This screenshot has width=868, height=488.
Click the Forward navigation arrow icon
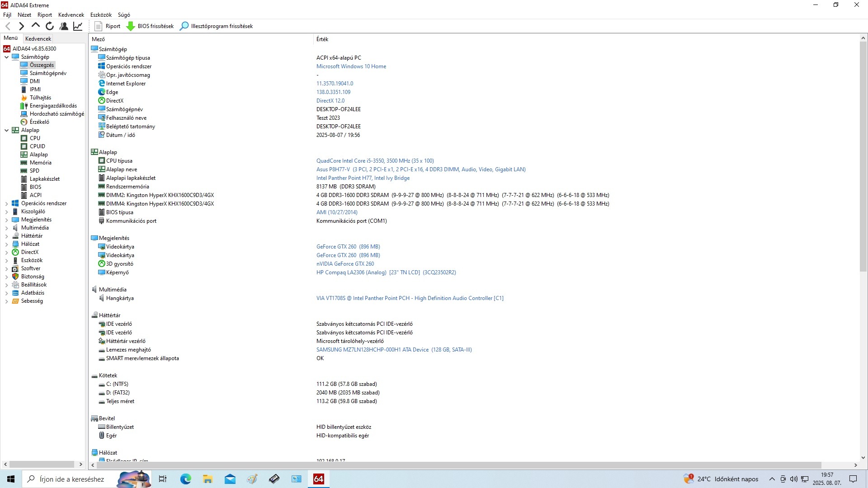click(x=21, y=26)
